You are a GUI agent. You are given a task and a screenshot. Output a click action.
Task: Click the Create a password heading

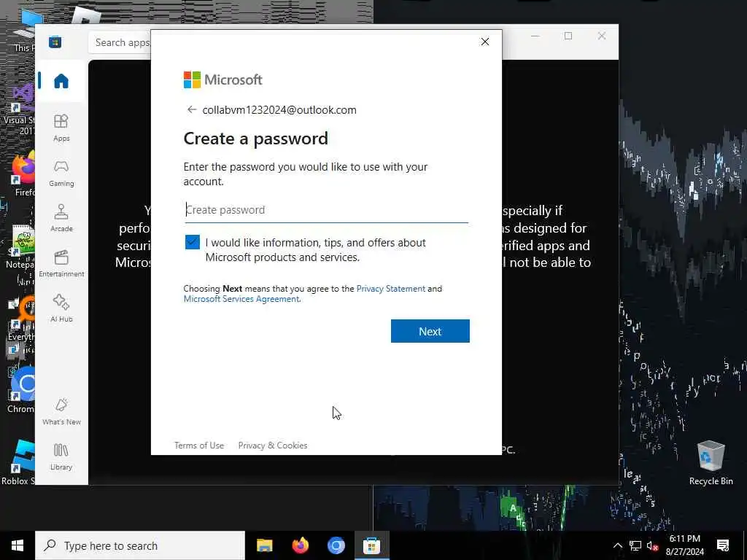pos(256,139)
